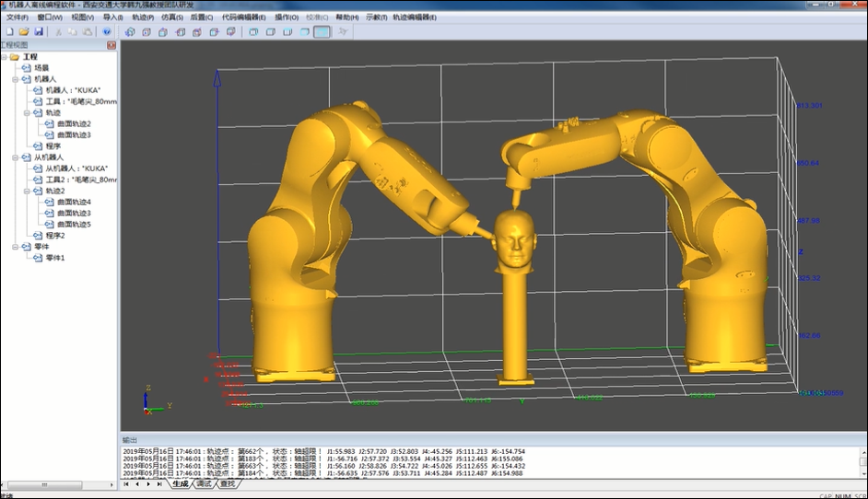
Task: Activate the highlighted shading mode toolbar button
Action: coord(322,31)
